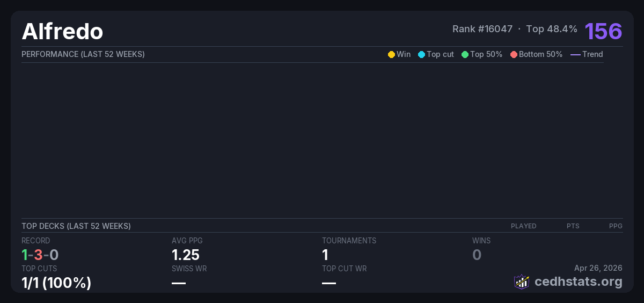Click the green Top 50% legend dot
The width and height of the screenshot is (644, 303).
point(465,54)
